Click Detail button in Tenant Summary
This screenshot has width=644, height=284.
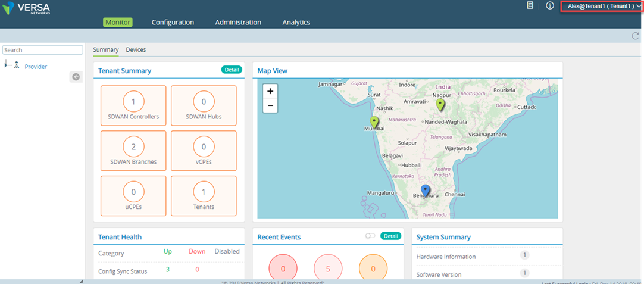(x=232, y=70)
